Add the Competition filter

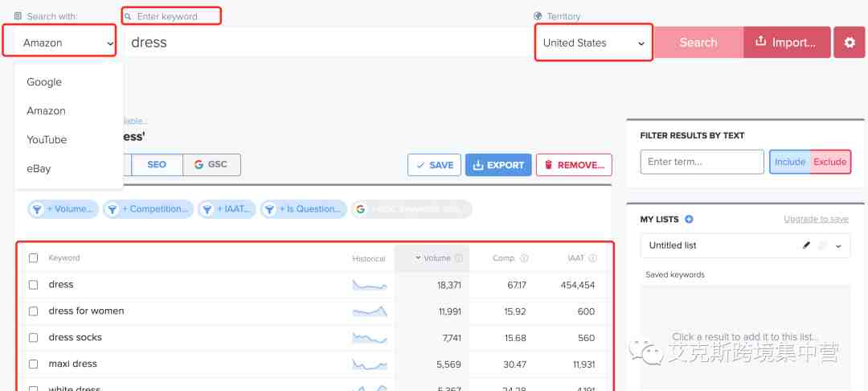pyautogui.click(x=148, y=209)
